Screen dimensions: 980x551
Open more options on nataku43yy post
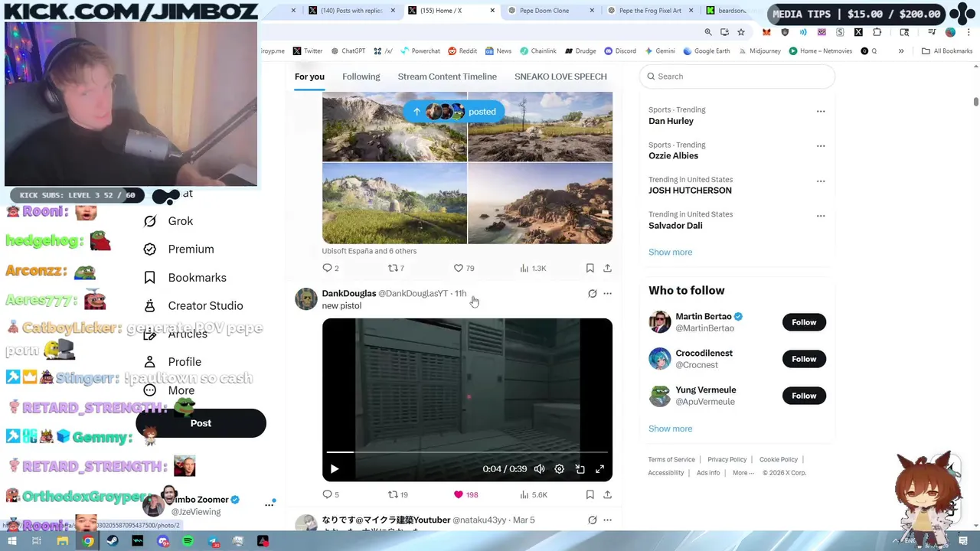[x=607, y=520]
